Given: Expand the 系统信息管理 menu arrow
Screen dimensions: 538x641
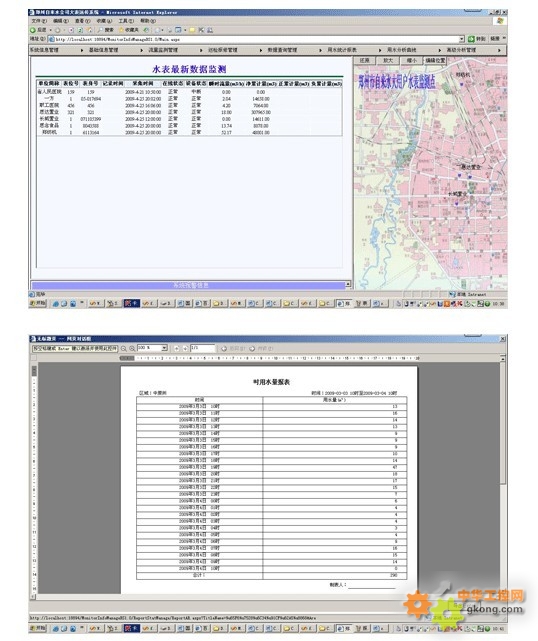Looking at the screenshot, I should coord(82,50).
